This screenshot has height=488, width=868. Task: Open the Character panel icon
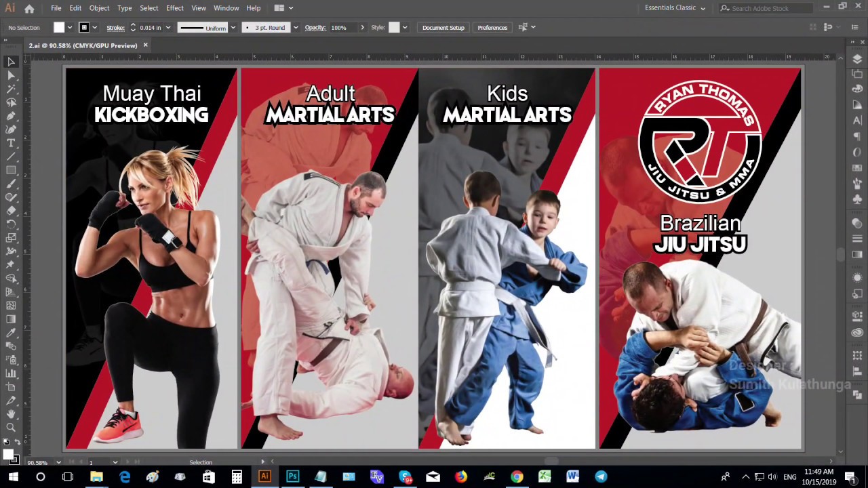point(857,121)
